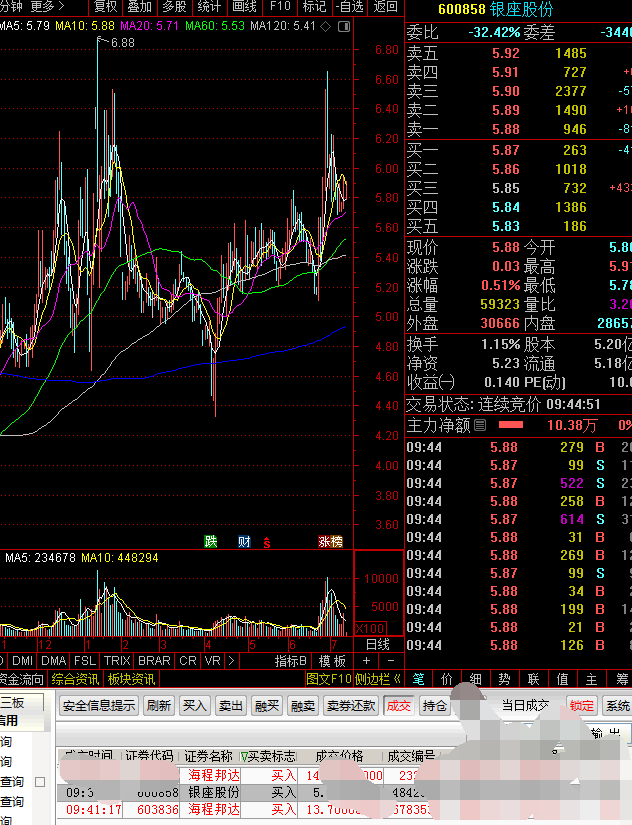Click the 证券名称 column header
This screenshot has height=825, width=632.
(208, 756)
